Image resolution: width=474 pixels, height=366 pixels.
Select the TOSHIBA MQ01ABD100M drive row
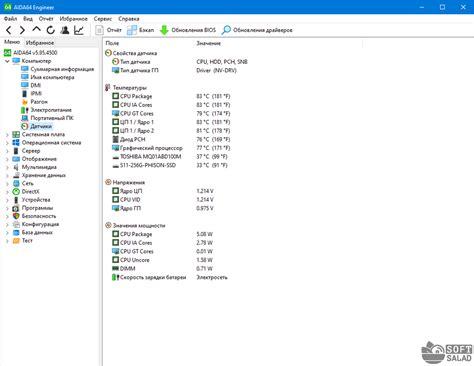pos(170,157)
